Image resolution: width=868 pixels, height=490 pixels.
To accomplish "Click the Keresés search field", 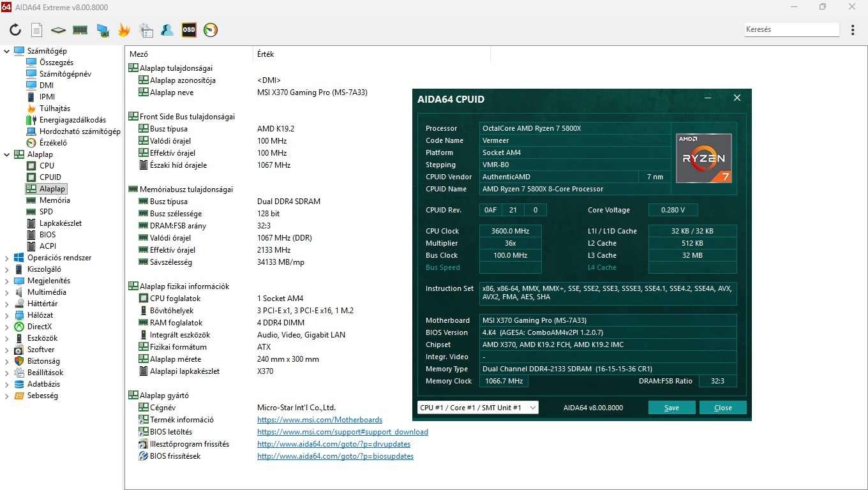I will click(791, 29).
